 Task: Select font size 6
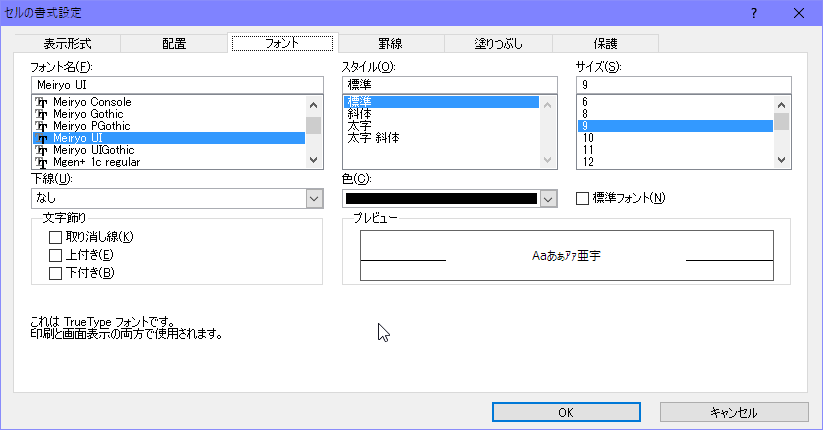point(675,102)
